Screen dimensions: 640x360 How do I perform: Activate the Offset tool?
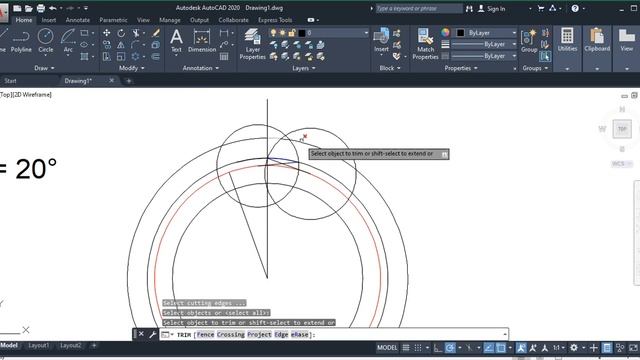[x=156, y=56]
